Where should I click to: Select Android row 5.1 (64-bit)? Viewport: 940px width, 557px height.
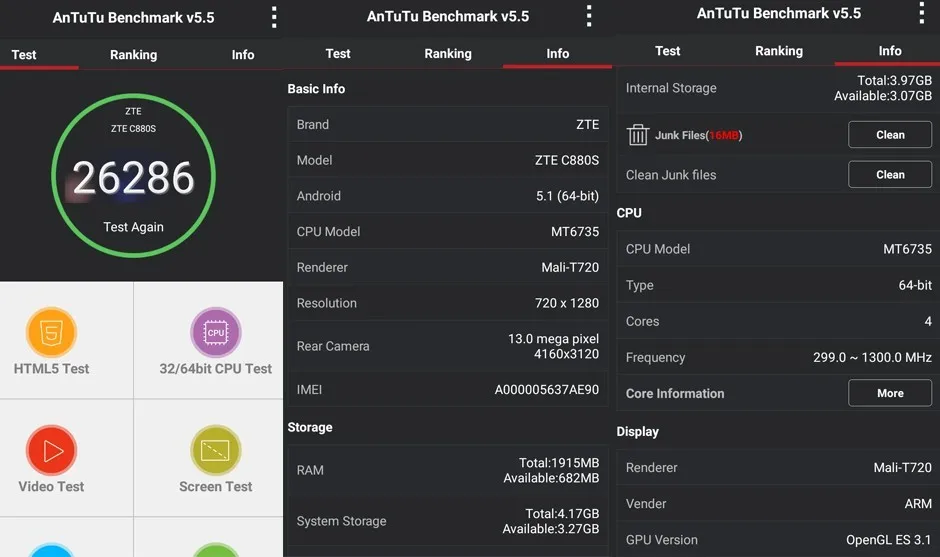(x=448, y=195)
